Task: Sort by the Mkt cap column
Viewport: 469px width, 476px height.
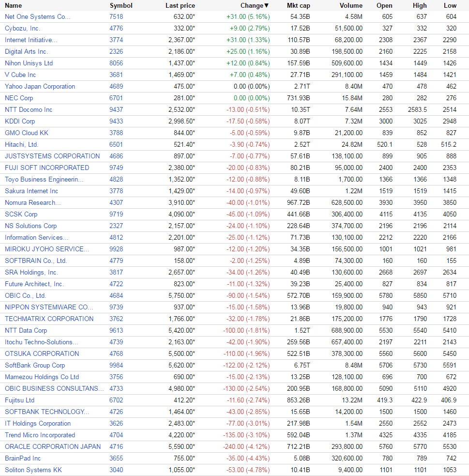Action: coord(298,5)
